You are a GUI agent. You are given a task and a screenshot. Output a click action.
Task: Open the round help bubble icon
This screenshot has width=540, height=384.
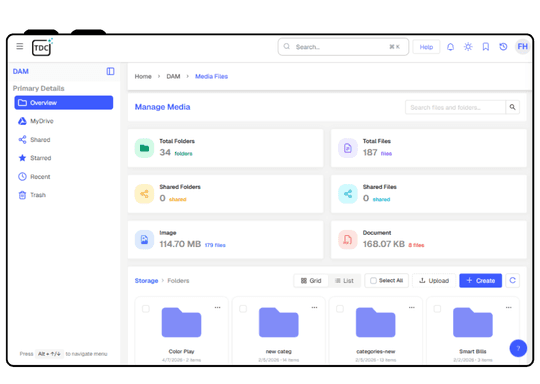click(x=518, y=348)
